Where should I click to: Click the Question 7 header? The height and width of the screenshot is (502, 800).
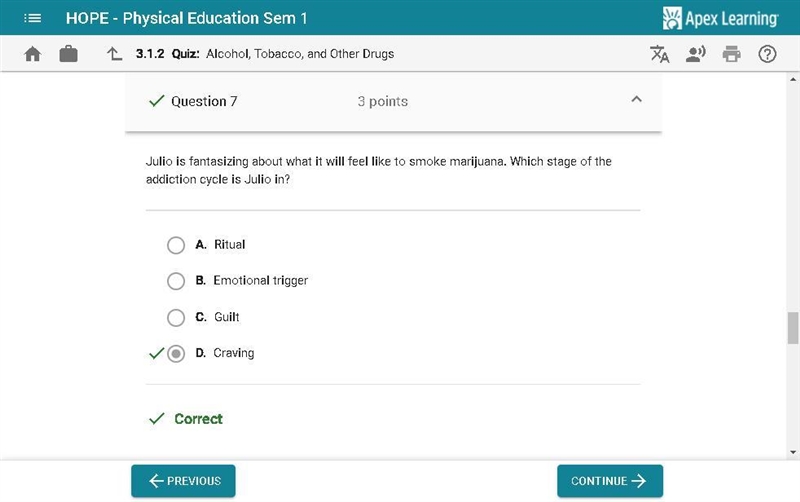pyautogui.click(x=393, y=102)
